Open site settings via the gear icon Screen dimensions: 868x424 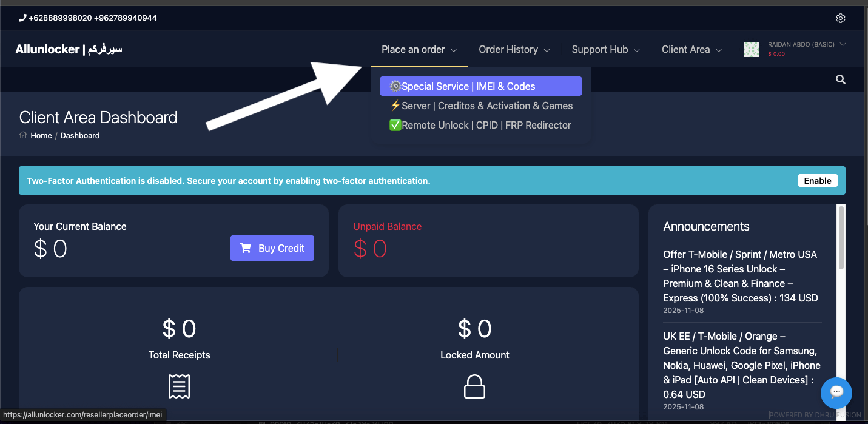coord(841,18)
